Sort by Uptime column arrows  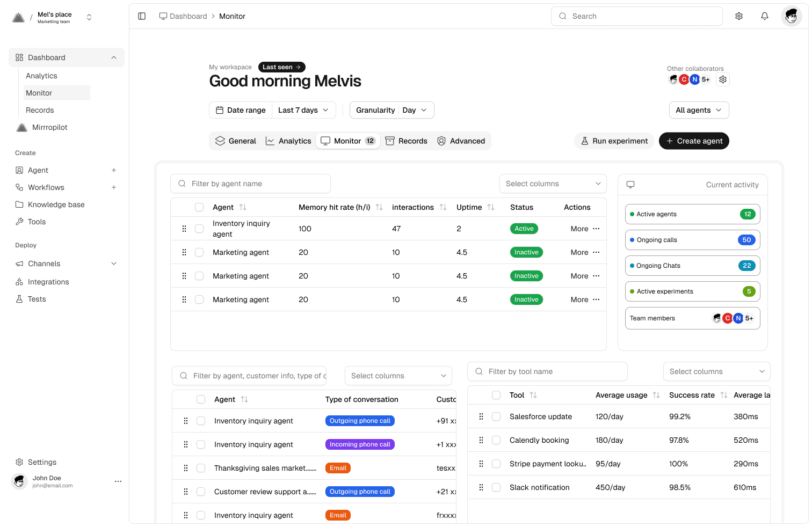point(491,207)
